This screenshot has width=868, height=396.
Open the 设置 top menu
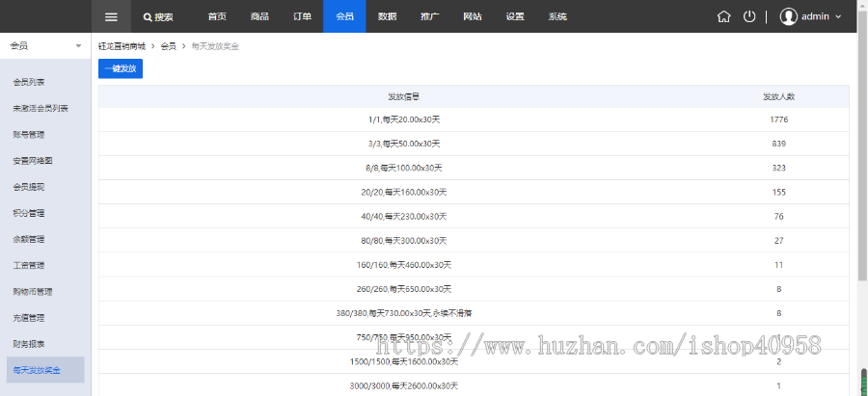point(515,16)
